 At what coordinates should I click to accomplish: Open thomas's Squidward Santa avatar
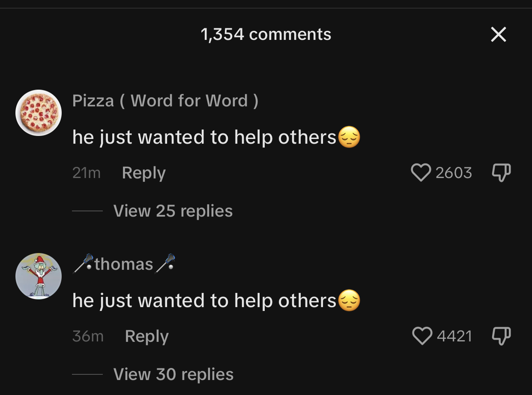point(39,276)
